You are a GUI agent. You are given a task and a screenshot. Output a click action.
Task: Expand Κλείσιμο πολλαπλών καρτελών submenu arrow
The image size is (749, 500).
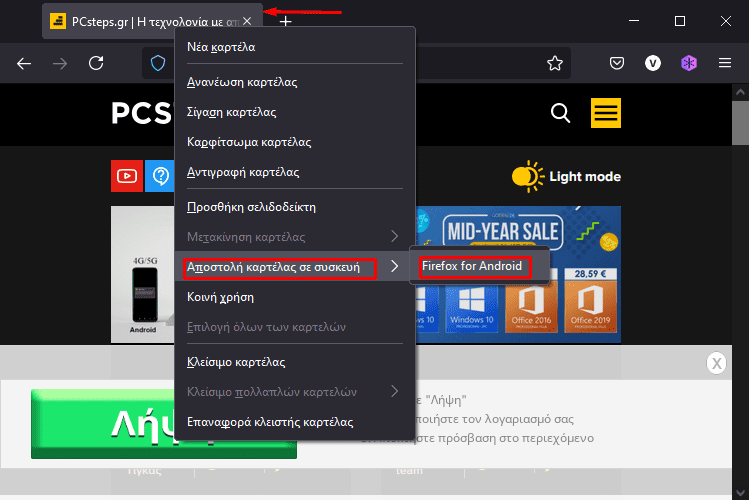click(x=395, y=392)
